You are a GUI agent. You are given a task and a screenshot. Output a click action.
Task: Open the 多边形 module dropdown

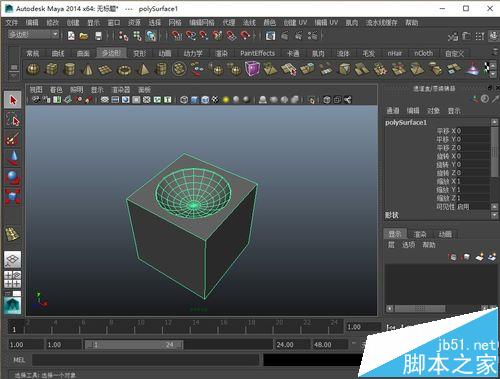point(33,34)
